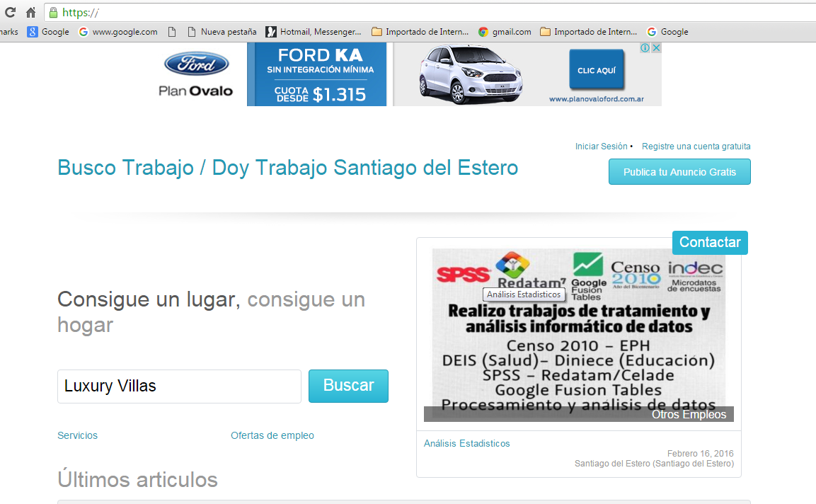Open the gmail.com bookmark
Image resolution: width=816 pixels, height=504 pixels.
pyautogui.click(x=504, y=31)
